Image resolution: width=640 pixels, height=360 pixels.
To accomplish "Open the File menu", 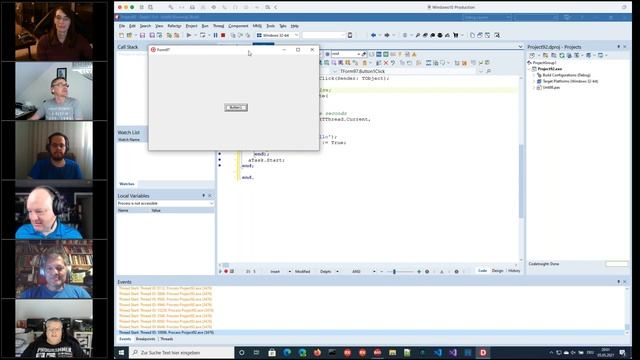I will pos(122,26).
